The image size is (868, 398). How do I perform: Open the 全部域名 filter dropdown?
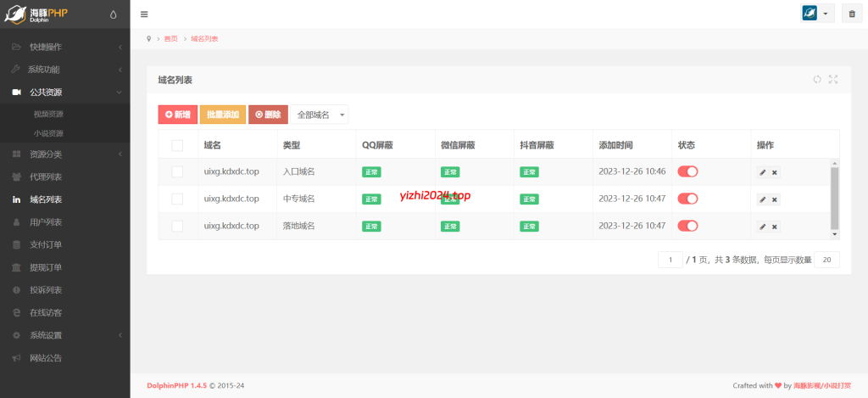pyautogui.click(x=320, y=115)
